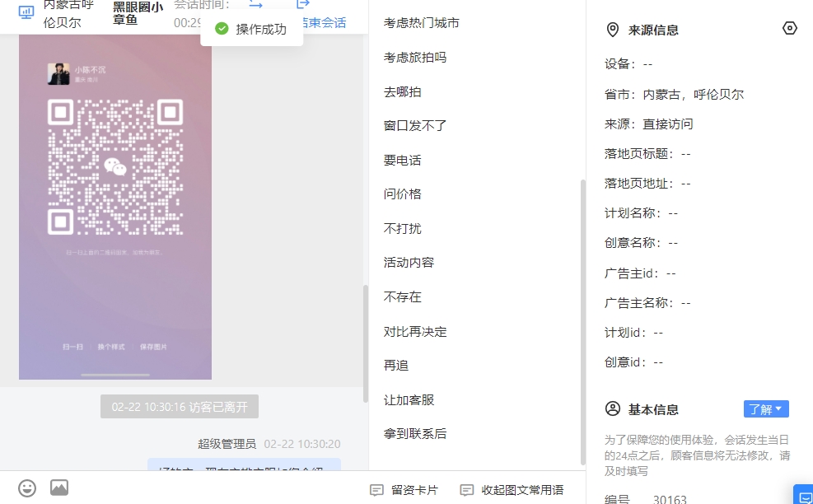The image size is (813, 504).
Task: Click the visitor name 黑眼圈小章鱼
Action: (x=138, y=13)
